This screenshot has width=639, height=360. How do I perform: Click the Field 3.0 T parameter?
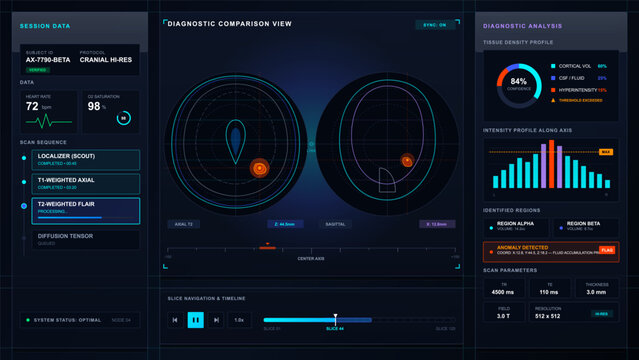tap(504, 312)
